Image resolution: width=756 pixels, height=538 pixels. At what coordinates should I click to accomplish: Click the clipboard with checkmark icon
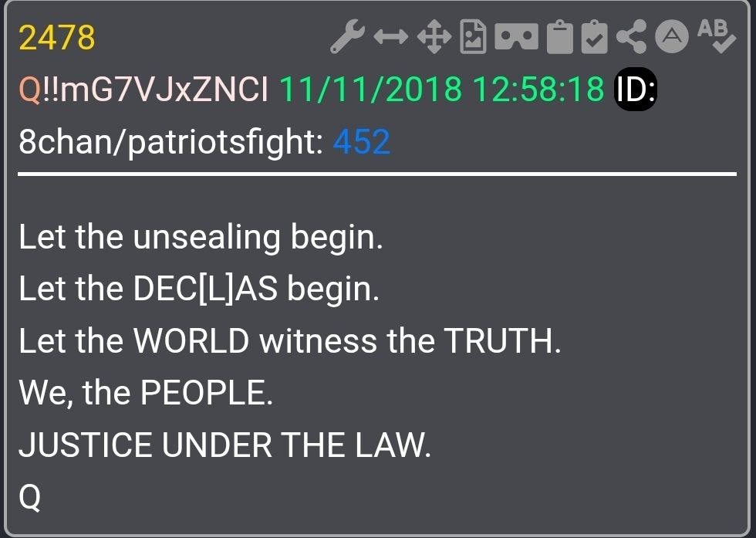pos(595,37)
